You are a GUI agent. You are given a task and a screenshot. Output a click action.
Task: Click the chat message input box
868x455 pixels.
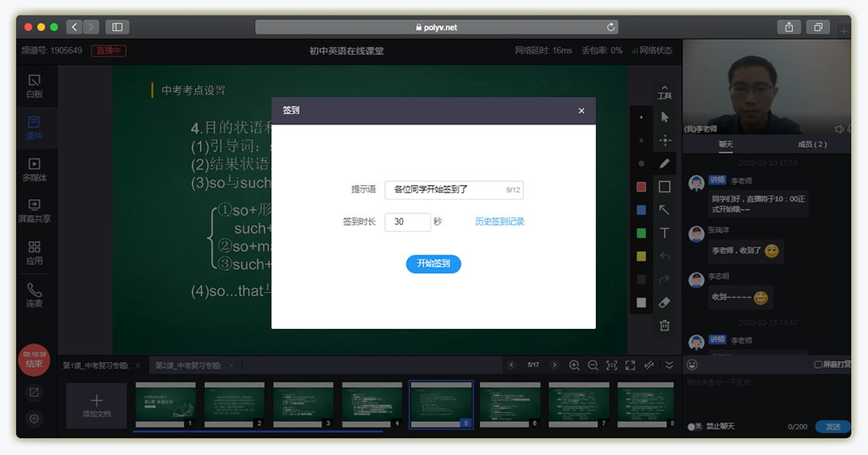point(767,396)
